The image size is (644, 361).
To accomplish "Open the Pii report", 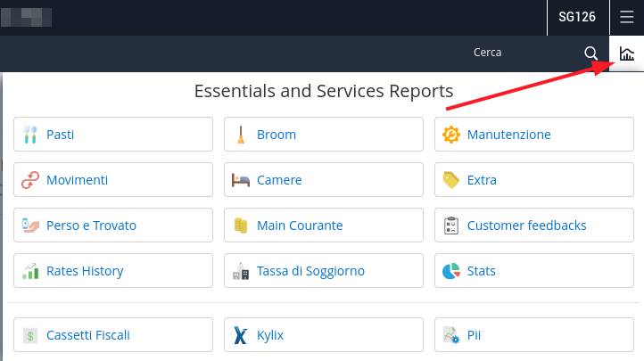I will (x=534, y=335).
